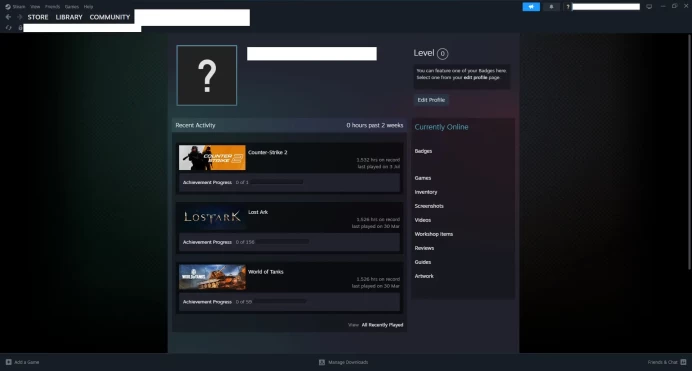Click Counter-Strike 2 'last played on 3 Jul' text
Screen dimensions: 692x371
point(379,167)
